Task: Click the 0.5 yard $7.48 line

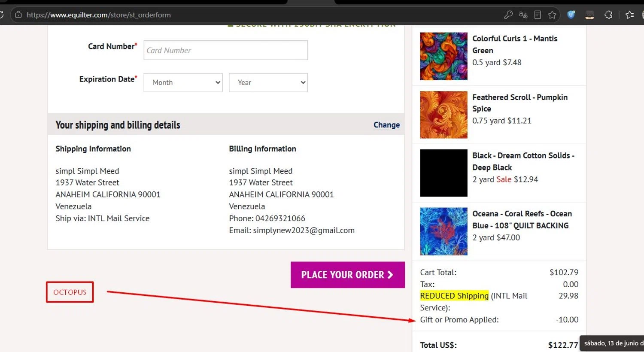Action: coord(497,63)
